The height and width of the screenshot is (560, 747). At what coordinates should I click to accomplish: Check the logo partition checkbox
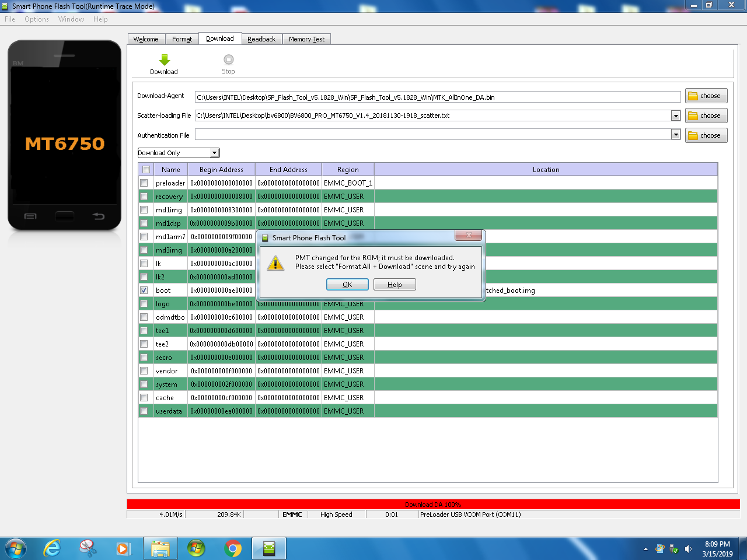(x=144, y=304)
